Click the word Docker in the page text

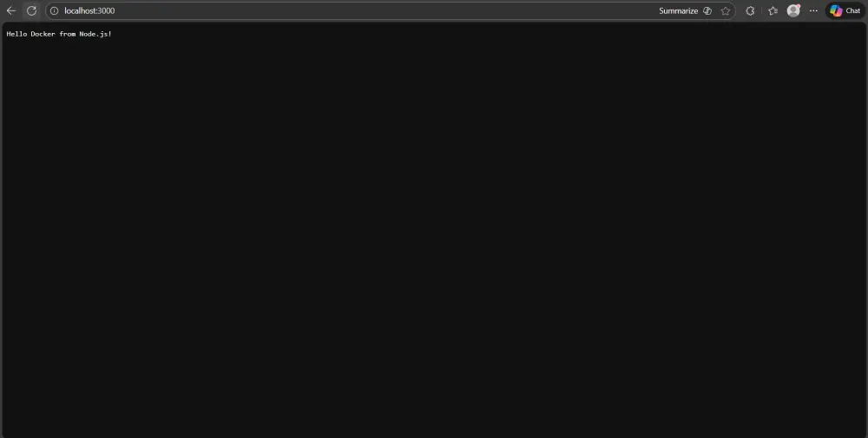point(43,34)
